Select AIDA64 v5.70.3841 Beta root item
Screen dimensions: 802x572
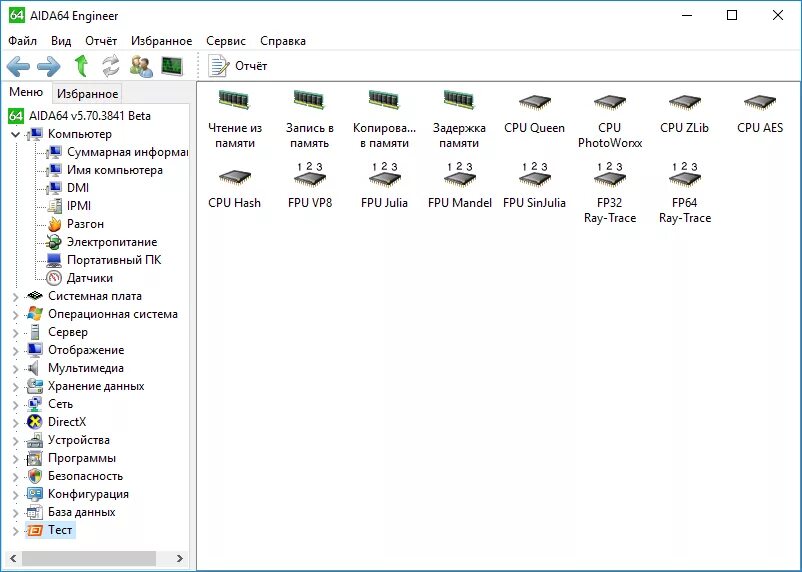pyautogui.click(x=80, y=116)
